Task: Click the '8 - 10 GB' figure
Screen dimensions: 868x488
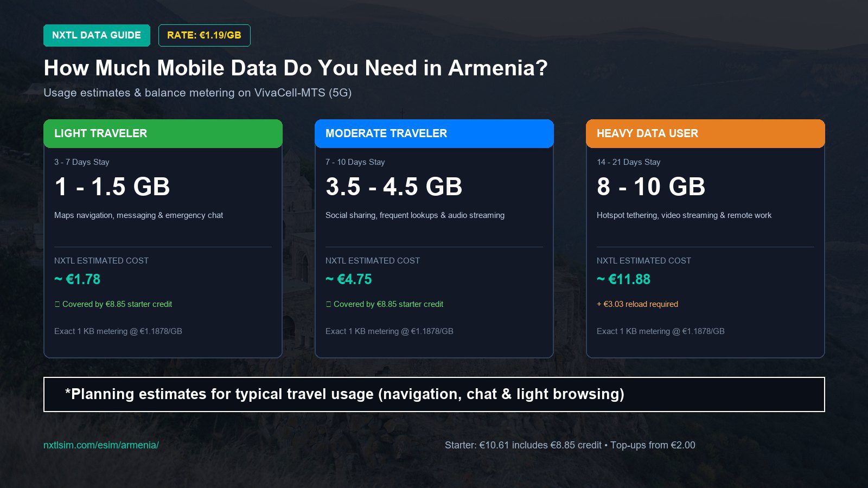Action: point(651,187)
